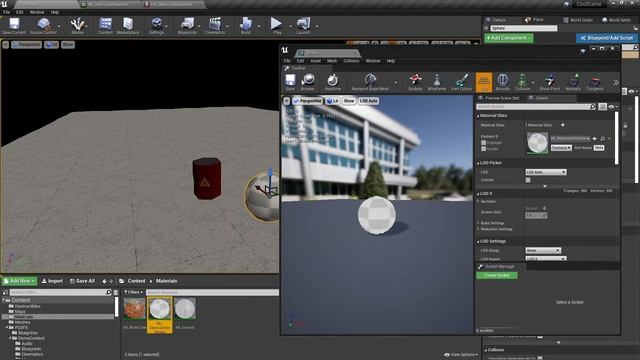Toggle Bounds display in mesh editor
Image resolution: width=640 pixels, height=360 pixels.
[x=502, y=82]
